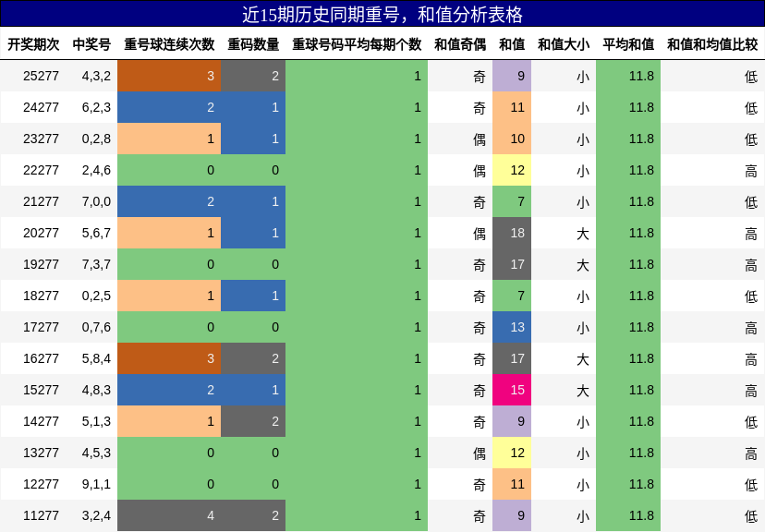Screen dimensions: 765x532
Task: Select the 和值 column header
Action: tap(512, 44)
